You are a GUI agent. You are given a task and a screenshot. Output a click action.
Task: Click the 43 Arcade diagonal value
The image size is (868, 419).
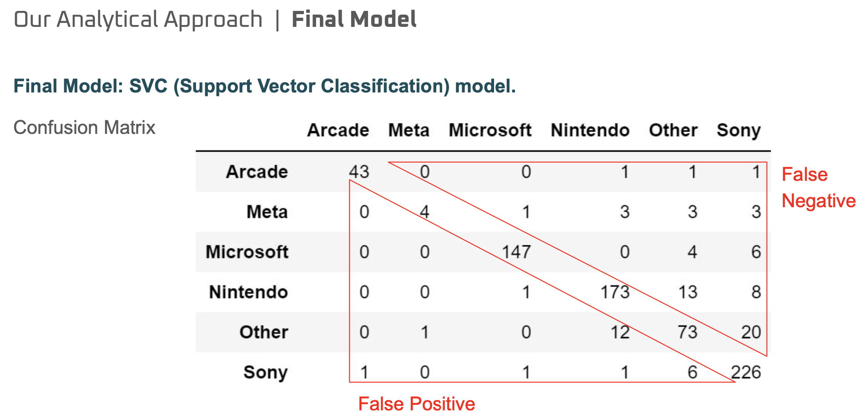359,172
